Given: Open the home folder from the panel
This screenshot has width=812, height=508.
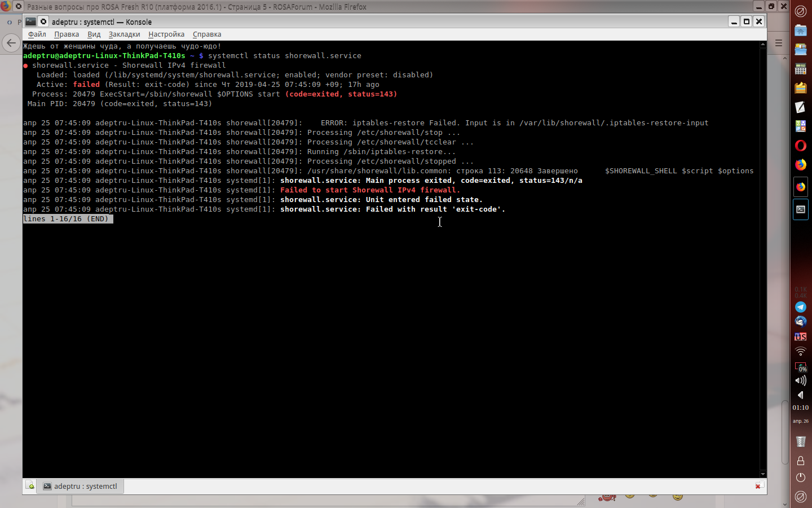Looking at the screenshot, I should [801, 30].
